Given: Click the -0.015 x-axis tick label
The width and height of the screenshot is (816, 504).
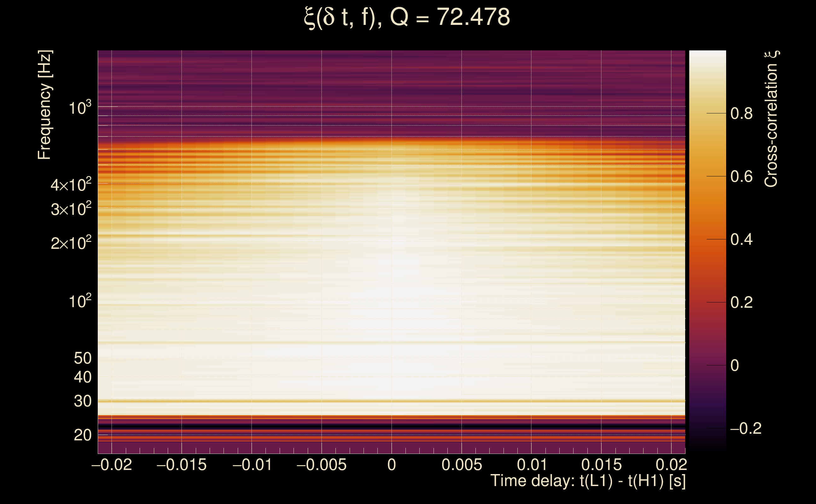Looking at the screenshot, I should pos(182,465).
